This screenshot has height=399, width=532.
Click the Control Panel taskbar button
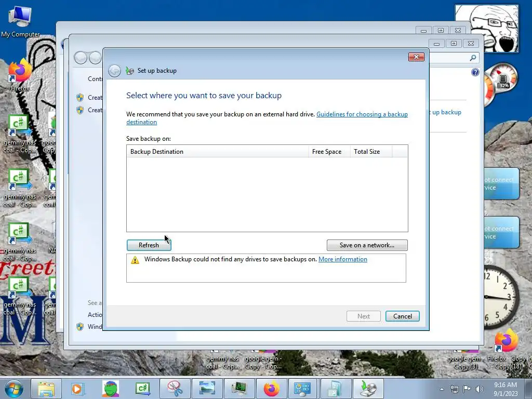303,389
